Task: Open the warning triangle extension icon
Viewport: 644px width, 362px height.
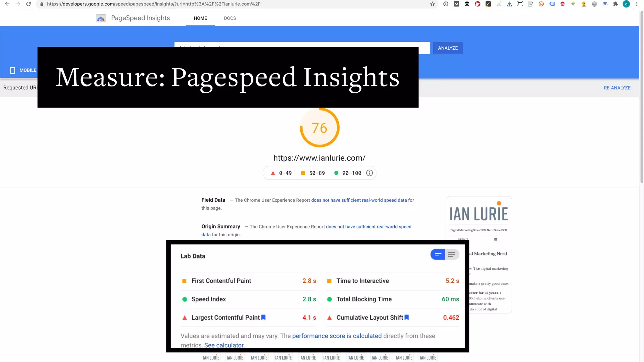Action: [509, 4]
